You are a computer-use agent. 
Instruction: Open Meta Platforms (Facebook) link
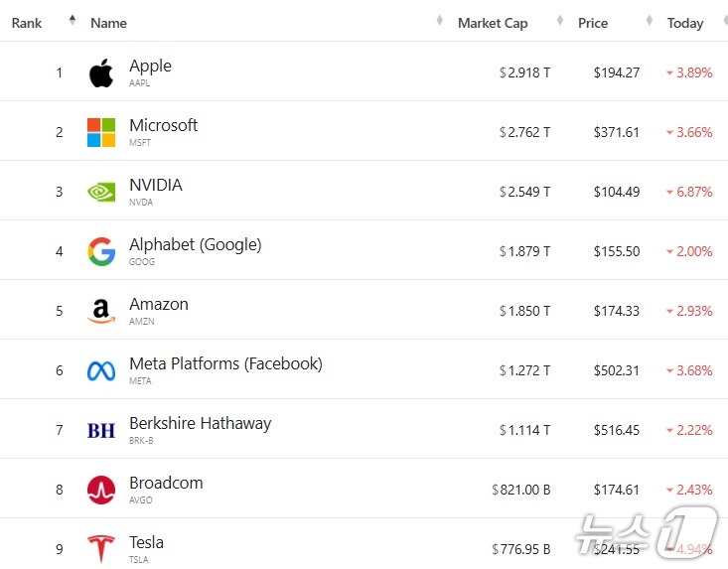click(225, 363)
